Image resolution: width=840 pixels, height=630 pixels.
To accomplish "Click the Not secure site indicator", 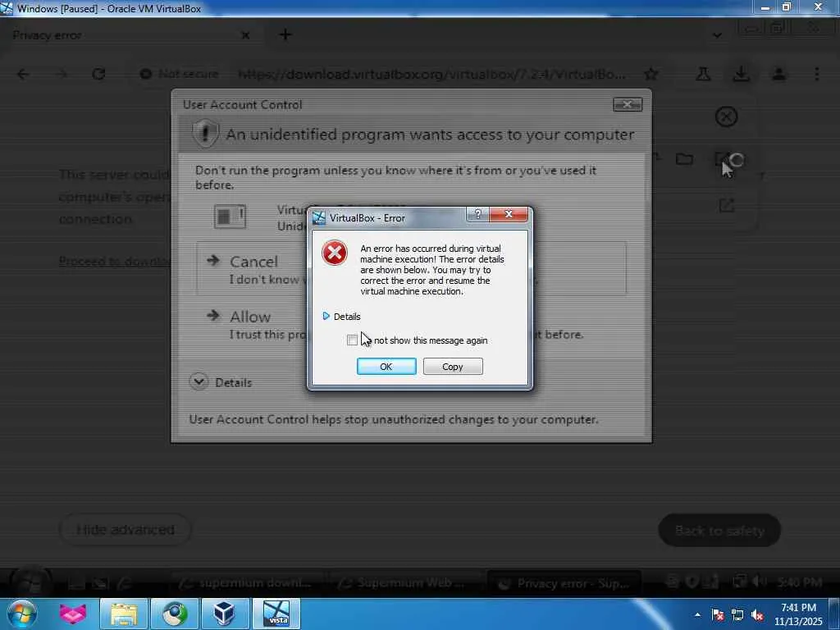I will tap(180, 74).
